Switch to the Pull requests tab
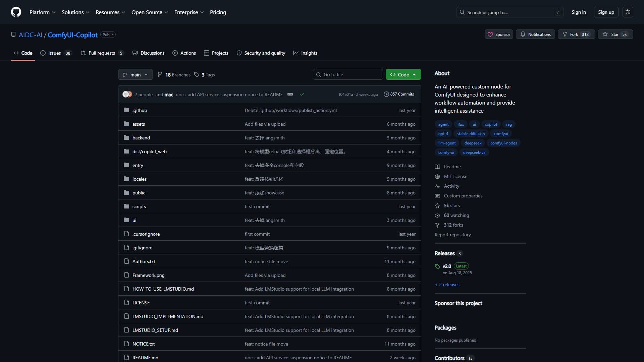Viewport: 644px width, 362px height. (102, 53)
